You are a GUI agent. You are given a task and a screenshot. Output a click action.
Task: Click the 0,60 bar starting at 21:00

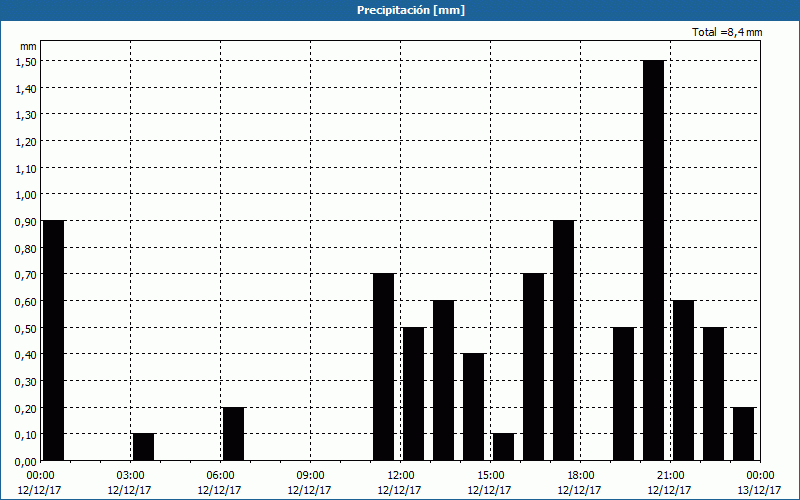click(x=684, y=380)
